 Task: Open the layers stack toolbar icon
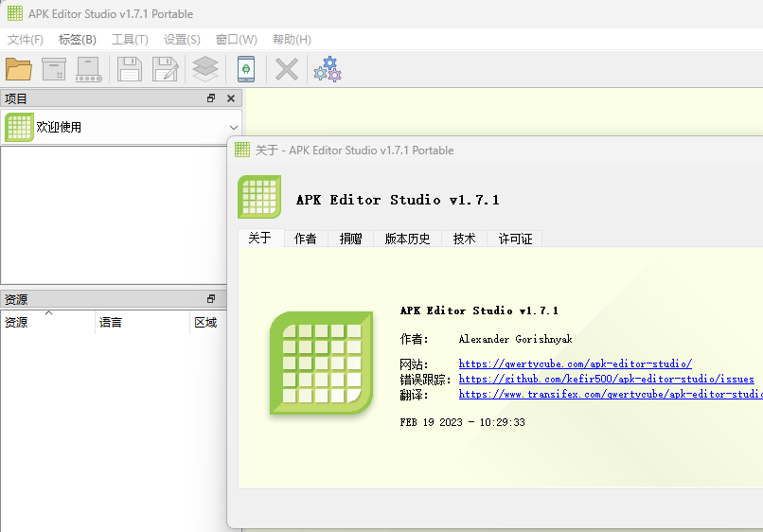pos(205,69)
